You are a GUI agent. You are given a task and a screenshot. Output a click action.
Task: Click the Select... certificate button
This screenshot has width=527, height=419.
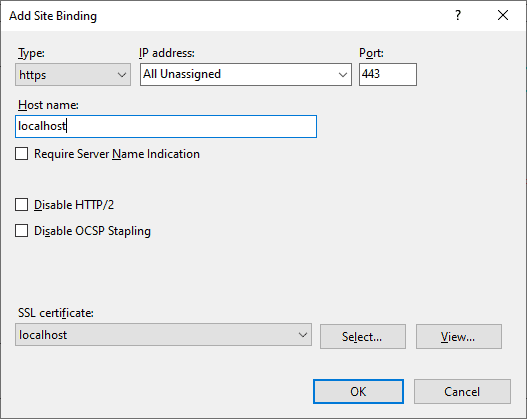point(363,337)
